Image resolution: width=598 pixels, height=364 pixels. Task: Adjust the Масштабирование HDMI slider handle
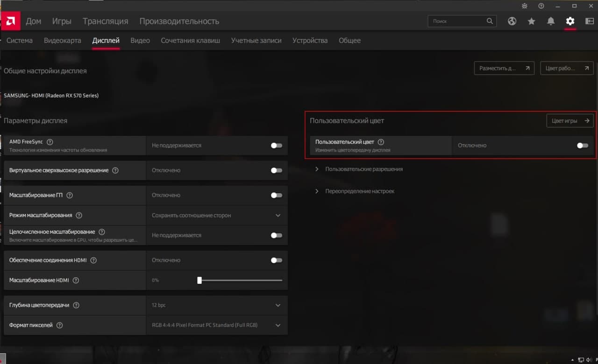(x=199, y=280)
